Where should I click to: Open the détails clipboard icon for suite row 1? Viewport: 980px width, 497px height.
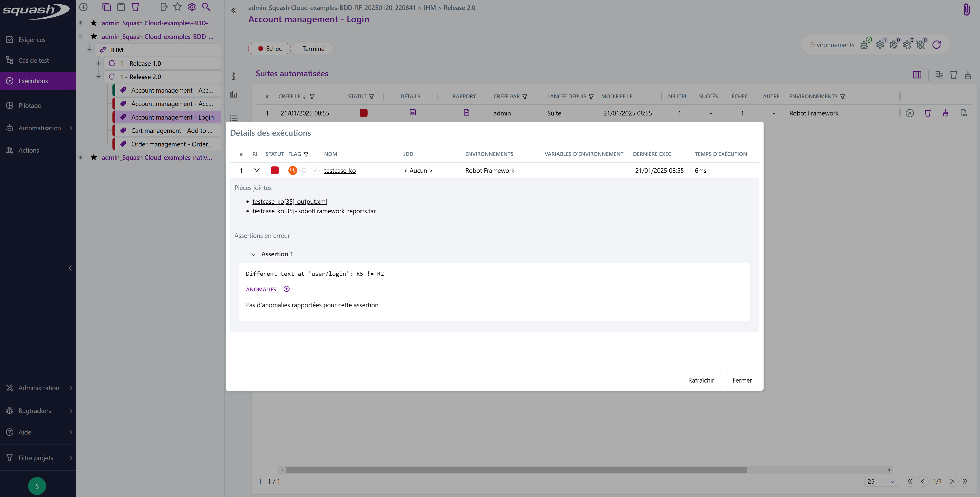point(412,113)
